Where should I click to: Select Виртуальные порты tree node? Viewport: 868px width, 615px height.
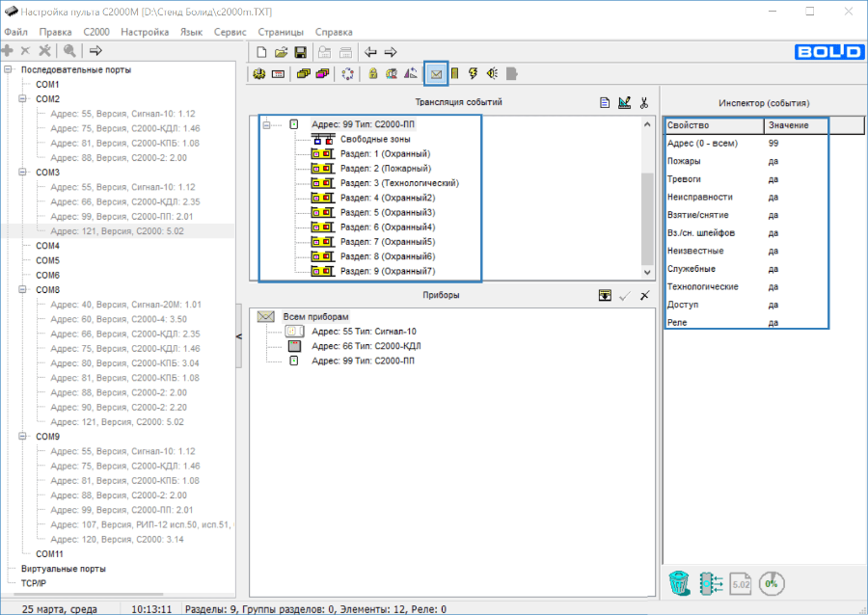click(x=63, y=569)
